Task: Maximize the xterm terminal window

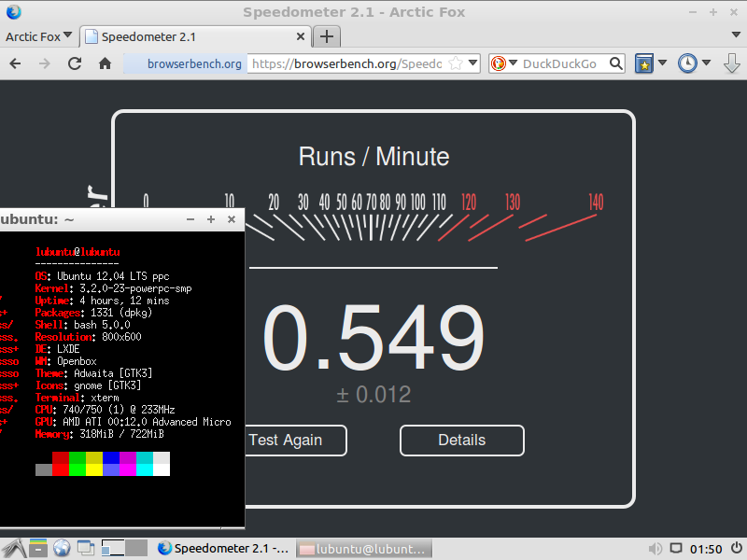Action: [x=211, y=219]
